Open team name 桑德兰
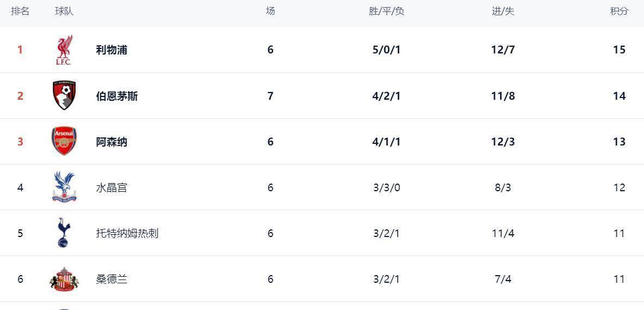This screenshot has height=310, width=644. point(112,279)
